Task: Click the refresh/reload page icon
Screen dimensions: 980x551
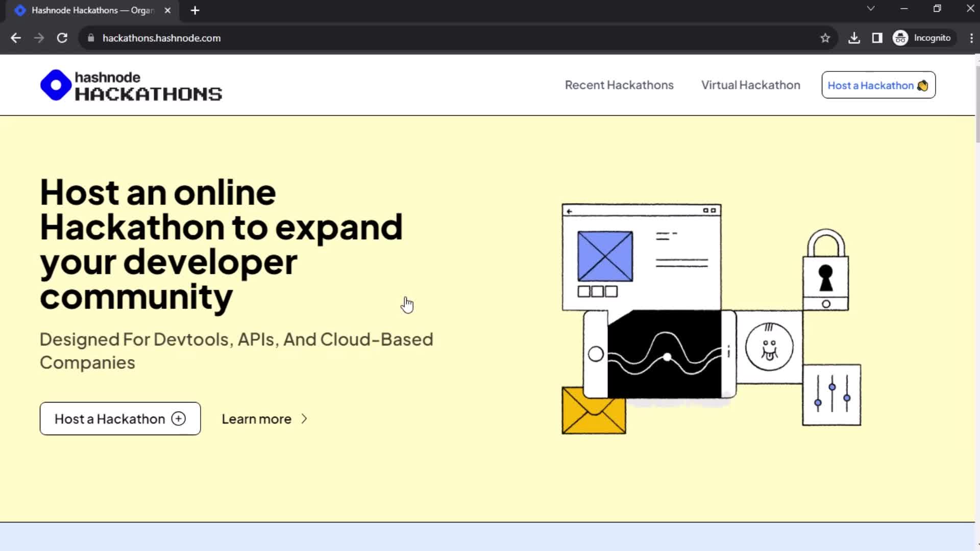Action: pyautogui.click(x=62, y=38)
